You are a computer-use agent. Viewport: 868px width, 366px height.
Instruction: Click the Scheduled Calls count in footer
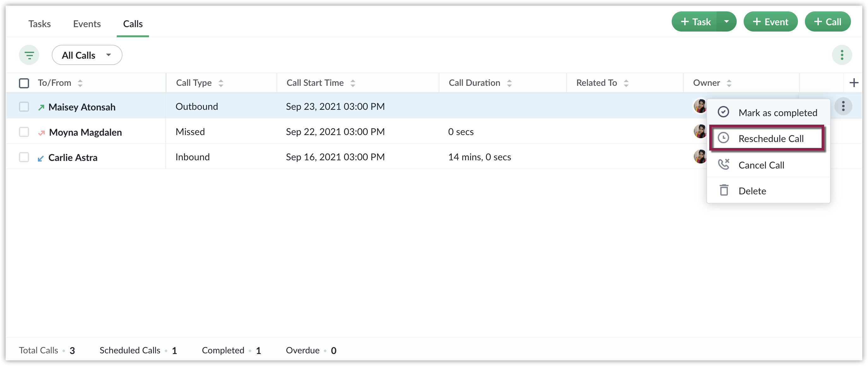pyautogui.click(x=174, y=351)
